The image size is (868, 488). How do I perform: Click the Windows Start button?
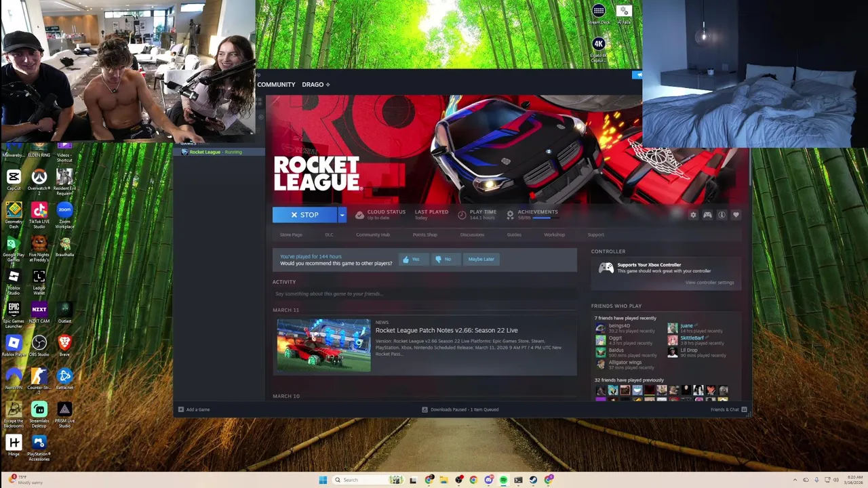click(323, 480)
